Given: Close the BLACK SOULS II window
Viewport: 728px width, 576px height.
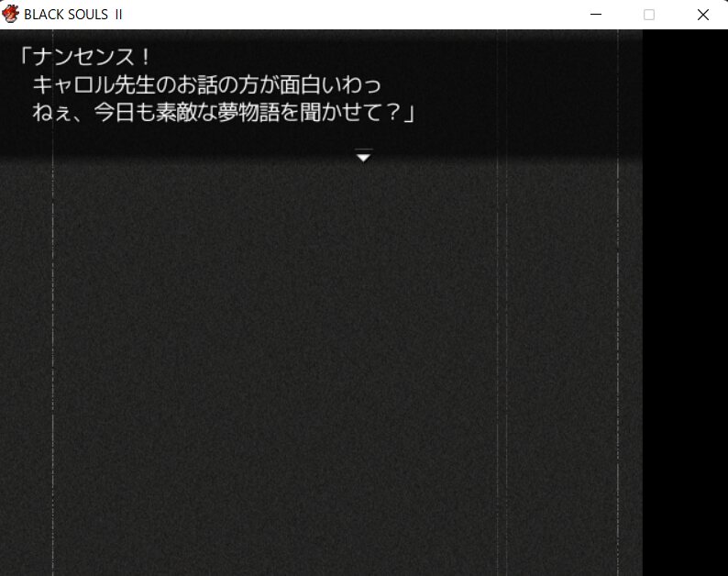Looking at the screenshot, I should (703, 15).
